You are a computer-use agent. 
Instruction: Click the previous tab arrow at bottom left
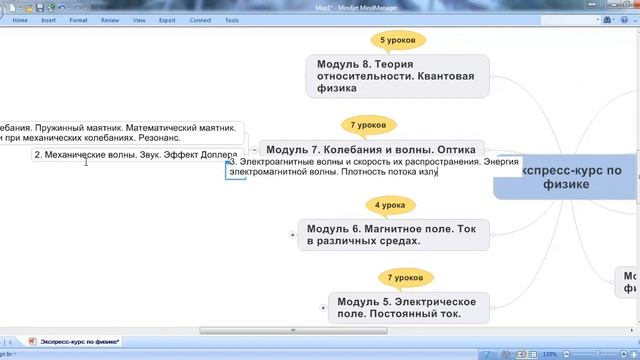pyautogui.click(x=10, y=342)
